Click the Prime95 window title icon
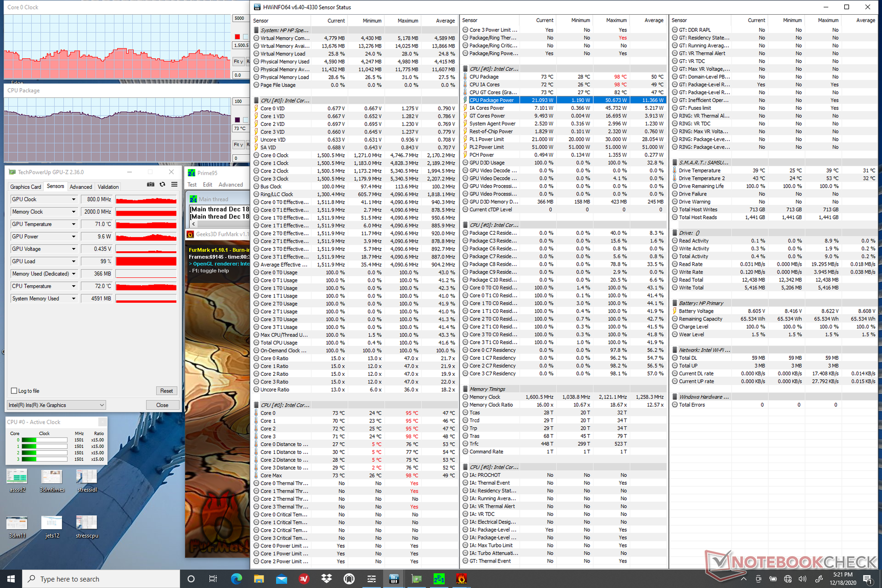Image resolution: width=882 pixels, height=588 pixels. tap(192, 173)
